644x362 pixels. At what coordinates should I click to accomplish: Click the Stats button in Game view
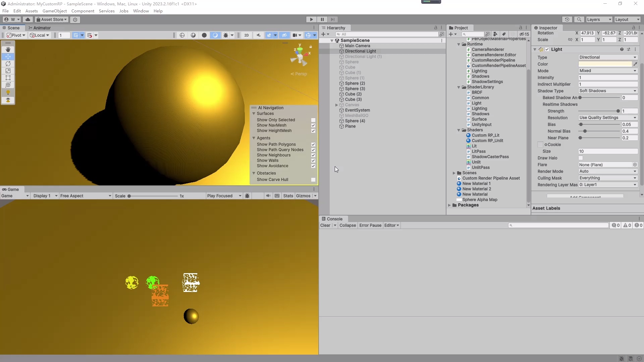click(288, 196)
